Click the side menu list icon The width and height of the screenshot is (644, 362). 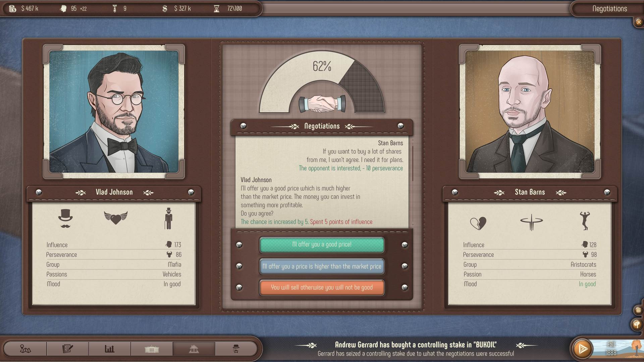coord(638,310)
